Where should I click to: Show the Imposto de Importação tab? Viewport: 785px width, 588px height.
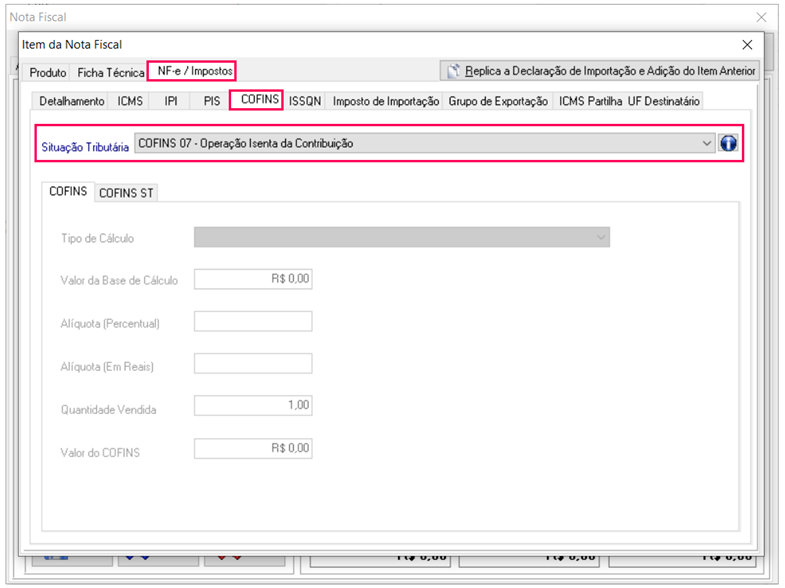coord(385,101)
